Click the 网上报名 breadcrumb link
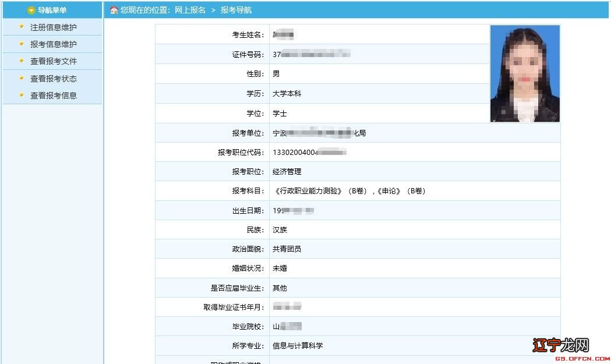Image resolution: width=611 pixels, height=364 pixels. (192, 9)
